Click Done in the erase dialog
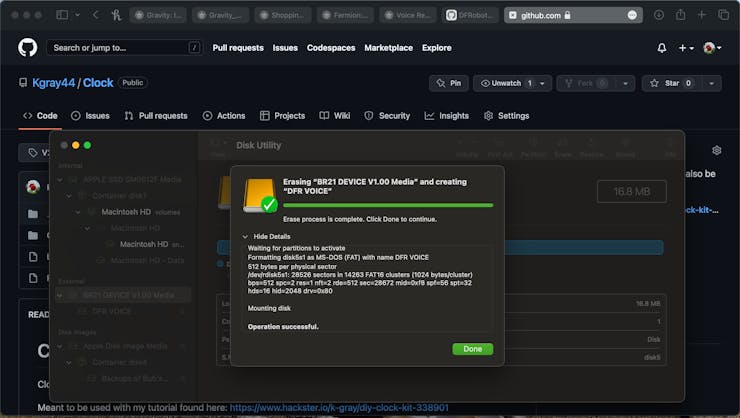 (472, 349)
